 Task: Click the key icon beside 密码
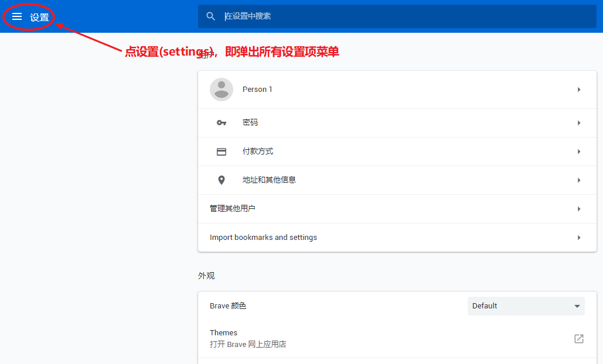(x=222, y=123)
